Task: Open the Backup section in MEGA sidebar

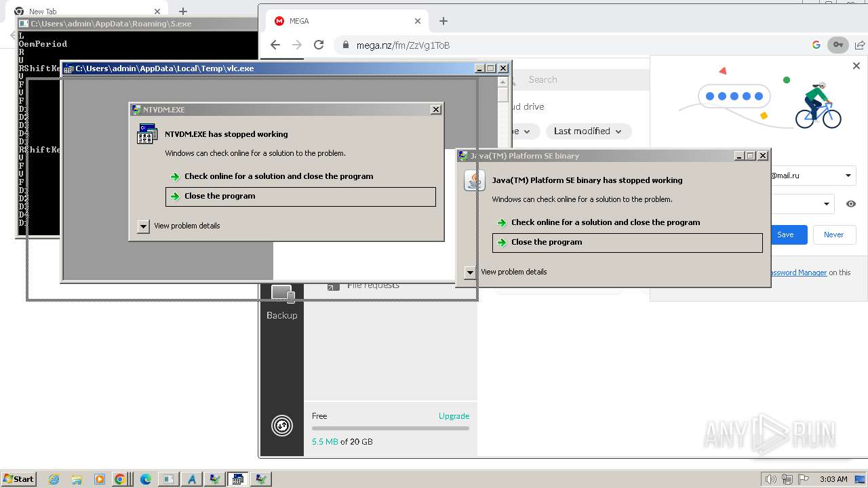Action: [281, 302]
